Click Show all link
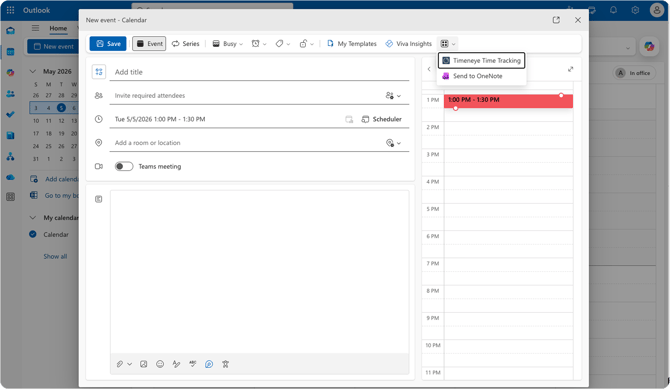 (55, 256)
